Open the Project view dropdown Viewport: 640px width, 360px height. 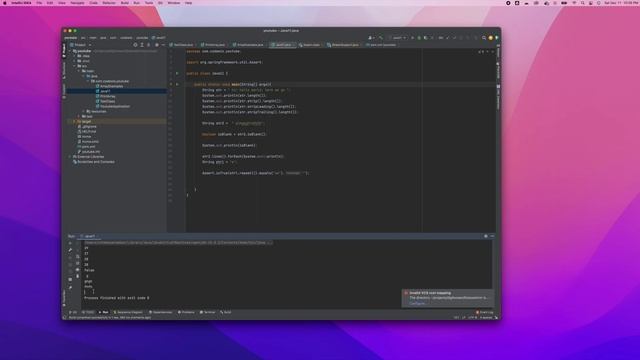(80, 45)
